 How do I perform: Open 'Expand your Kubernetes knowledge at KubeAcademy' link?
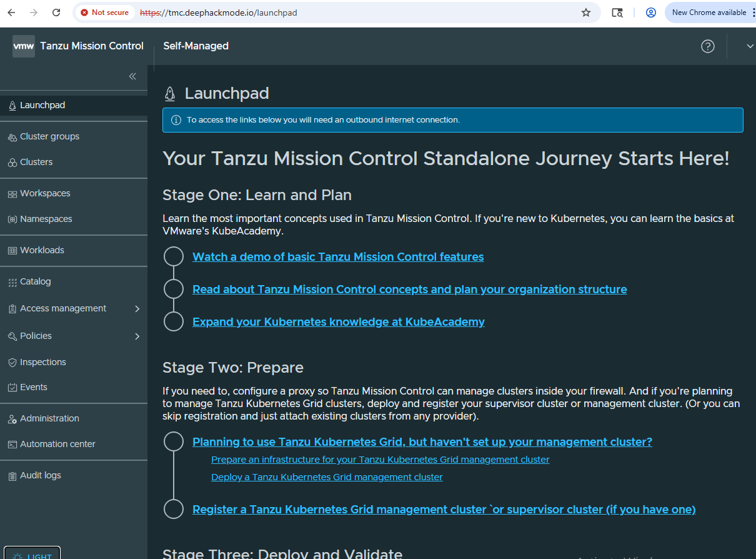[x=339, y=322]
